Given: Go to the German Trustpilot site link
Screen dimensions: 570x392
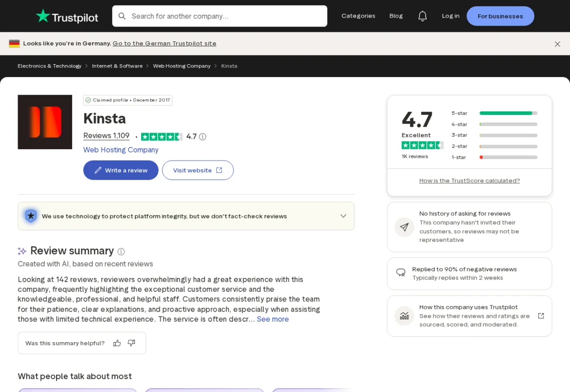Looking at the screenshot, I should pyautogui.click(x=164, y=44).
